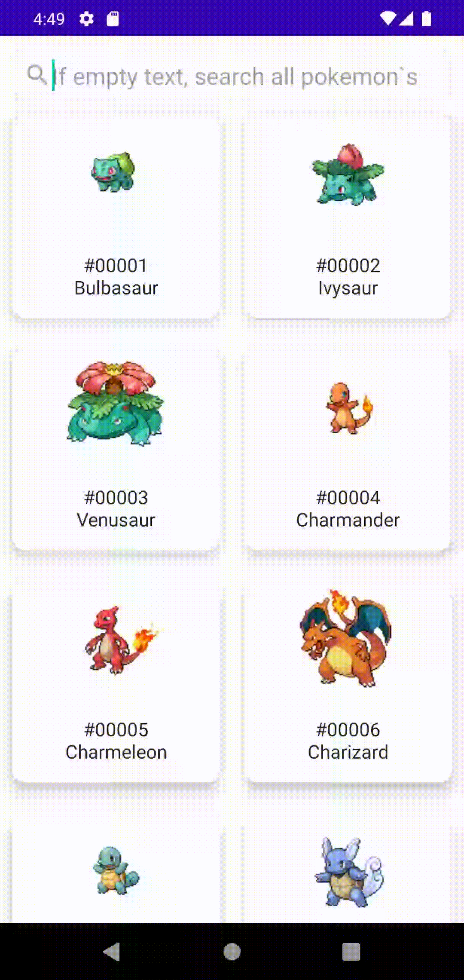The width and height of the screenshot is (464, 980).
Task: Tap the Android back navigation button
Action: coord(112,952)
